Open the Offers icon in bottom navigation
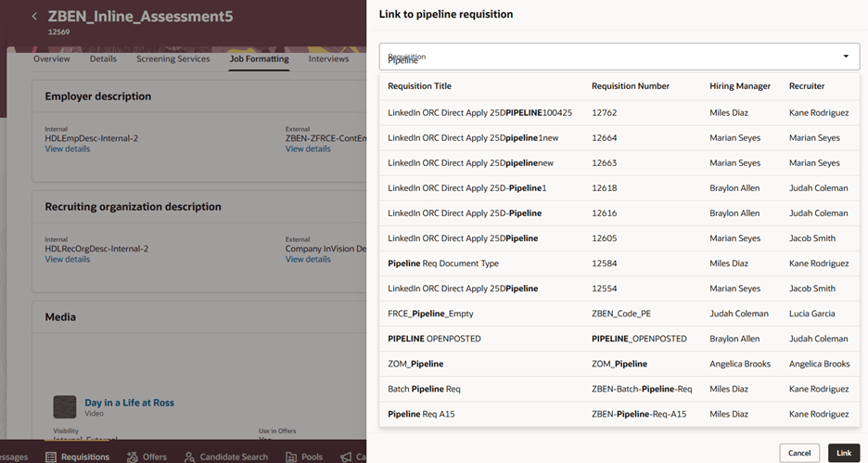868x463 pixels. coord(133,457)
